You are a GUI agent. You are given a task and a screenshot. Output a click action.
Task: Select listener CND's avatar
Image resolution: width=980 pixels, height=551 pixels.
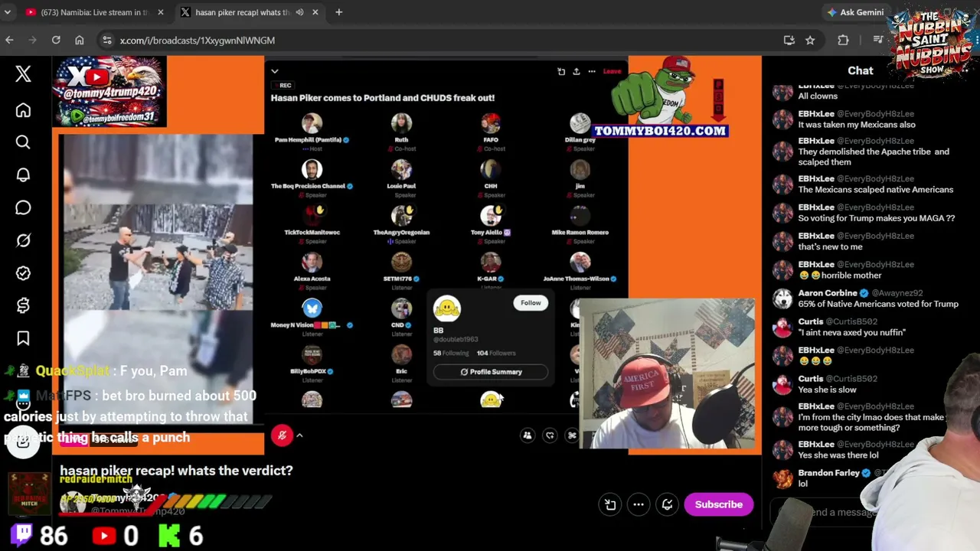401,308
